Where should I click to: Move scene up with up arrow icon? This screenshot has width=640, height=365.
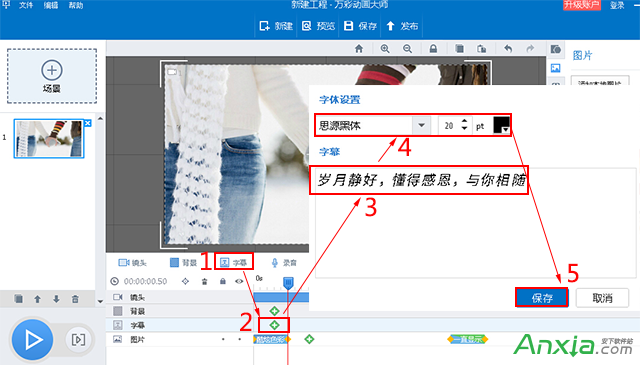(38, 299)
